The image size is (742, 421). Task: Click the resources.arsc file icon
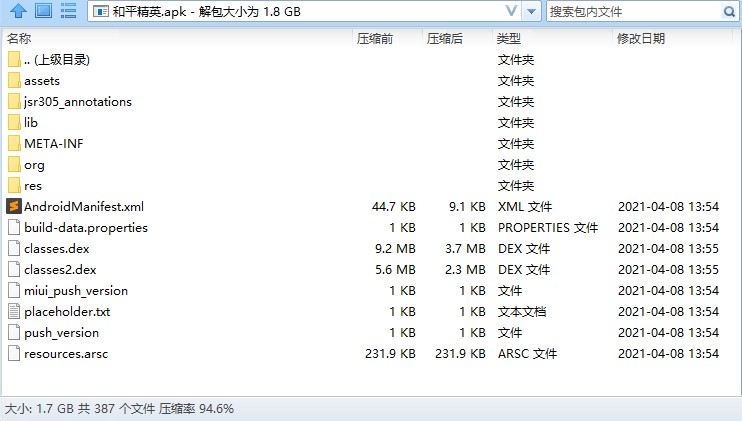coord(14,353)
